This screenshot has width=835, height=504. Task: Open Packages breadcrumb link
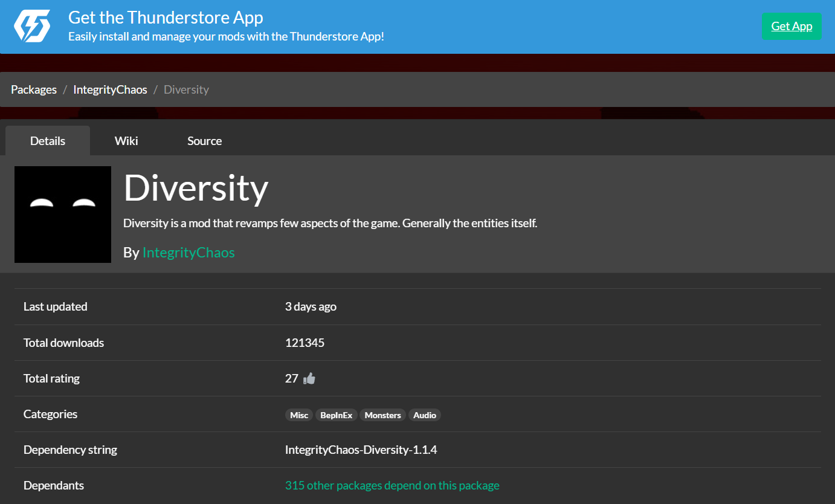(x=34, y=89)
